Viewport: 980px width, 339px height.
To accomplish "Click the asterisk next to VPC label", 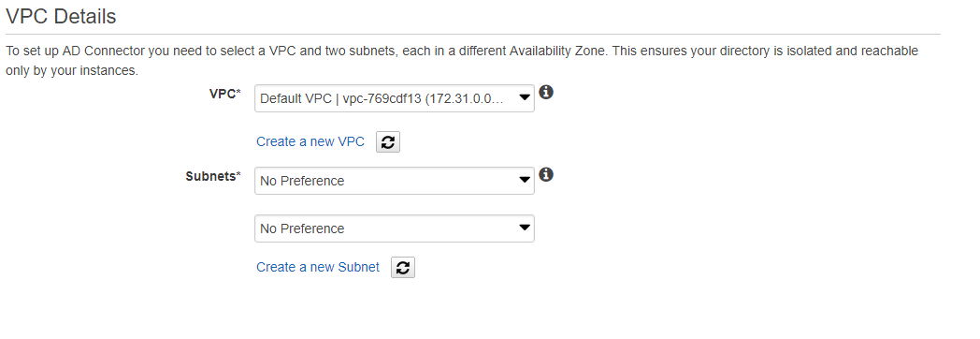I will (x=238, y=93).
